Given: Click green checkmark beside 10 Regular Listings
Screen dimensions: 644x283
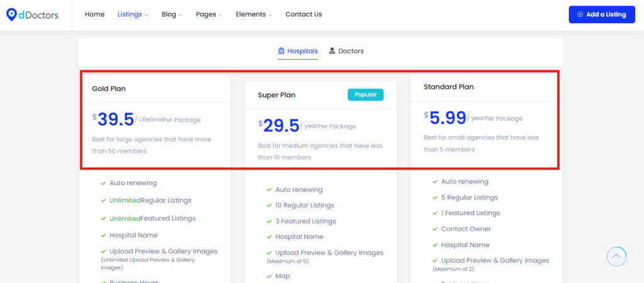Looking at the screenshot, I should pyautogui.click(x=269, y=206).
